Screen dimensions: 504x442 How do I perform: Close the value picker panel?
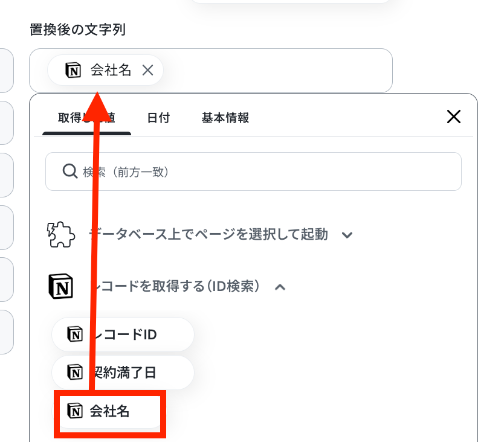tap(453, 117)
